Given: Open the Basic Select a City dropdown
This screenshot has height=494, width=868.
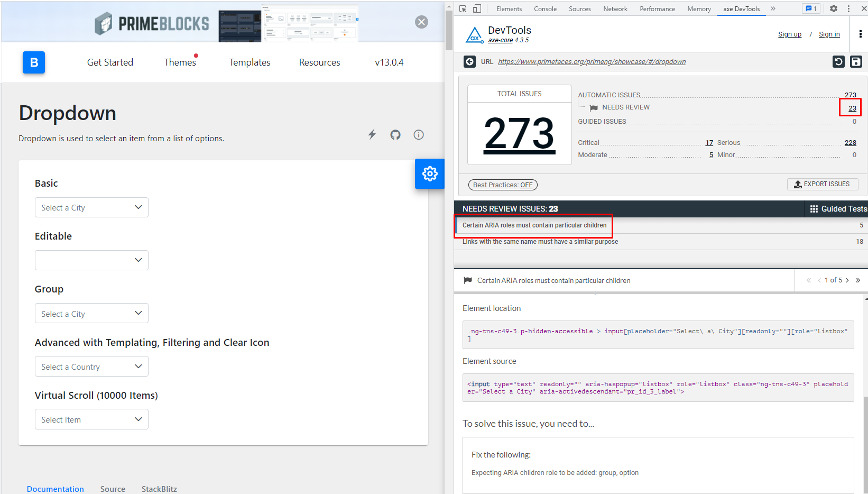Looking at the screenshot, I should click(91, 207).
